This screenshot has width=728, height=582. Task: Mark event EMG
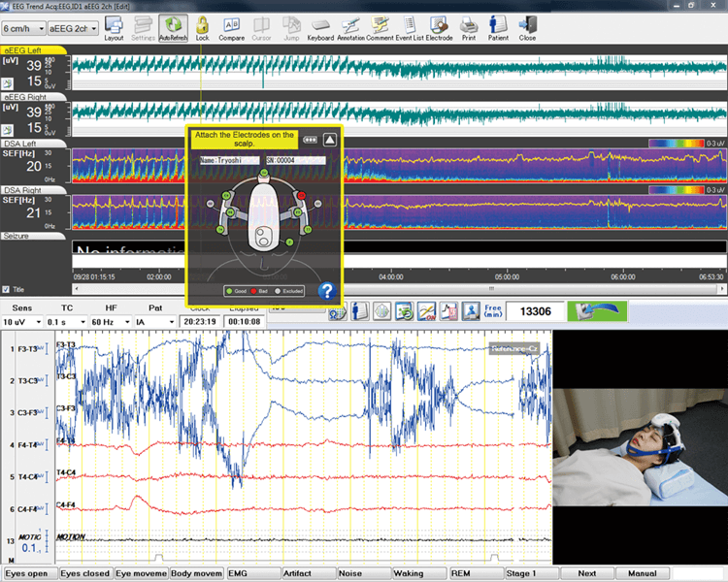(x=252, y=573)
